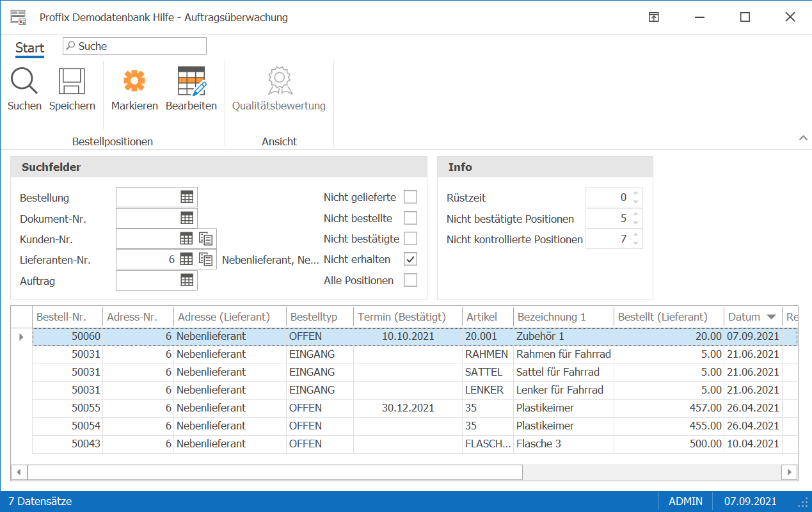Click the Speichern floppy disk icon

tap(72, 81)
